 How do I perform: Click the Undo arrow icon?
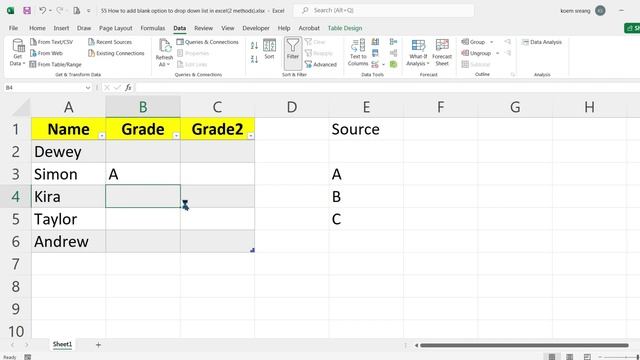(x=42, y=11)
